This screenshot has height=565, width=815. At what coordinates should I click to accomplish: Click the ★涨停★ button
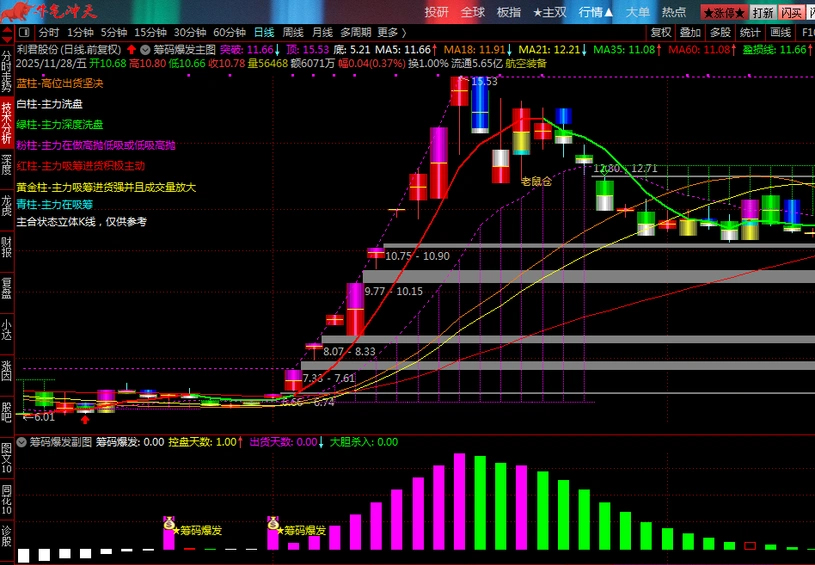coord(724,12)
